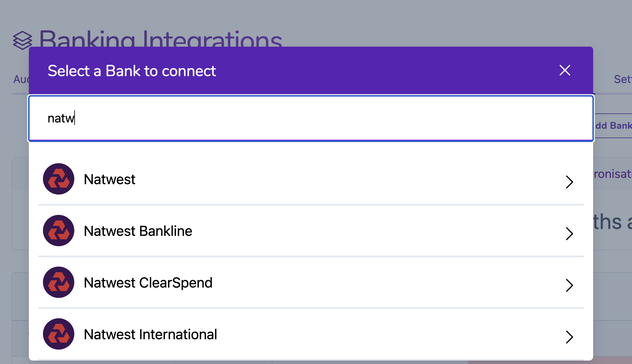The height and width of the screenshot is (364, 632).
Task: Focus the bank search field containing natw
Action: [311, 118]
